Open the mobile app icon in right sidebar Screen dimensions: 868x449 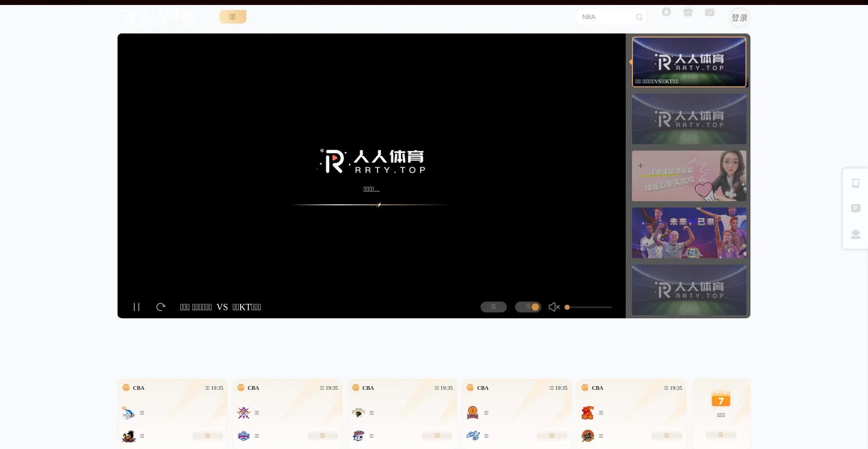[x=856, y=183]
